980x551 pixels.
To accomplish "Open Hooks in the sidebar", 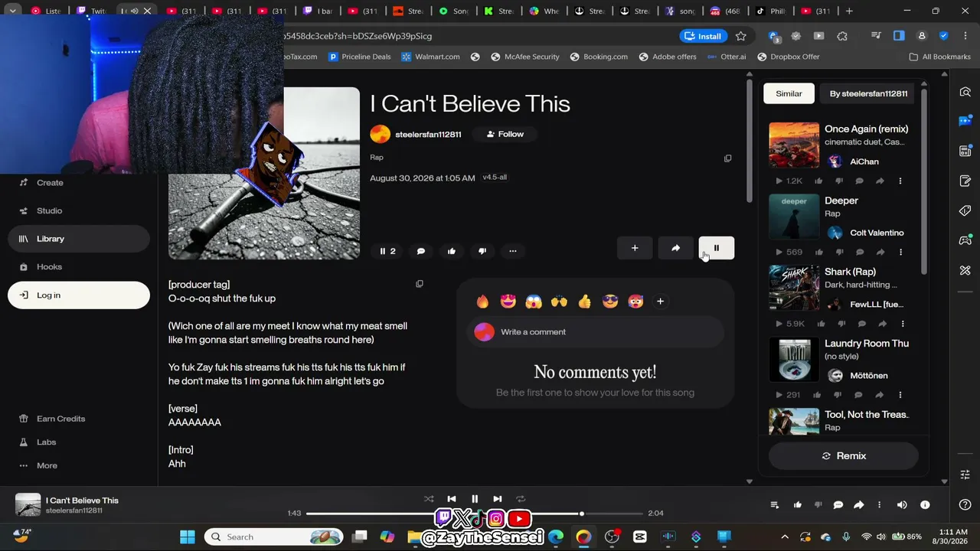I will [x=79, y=267].
